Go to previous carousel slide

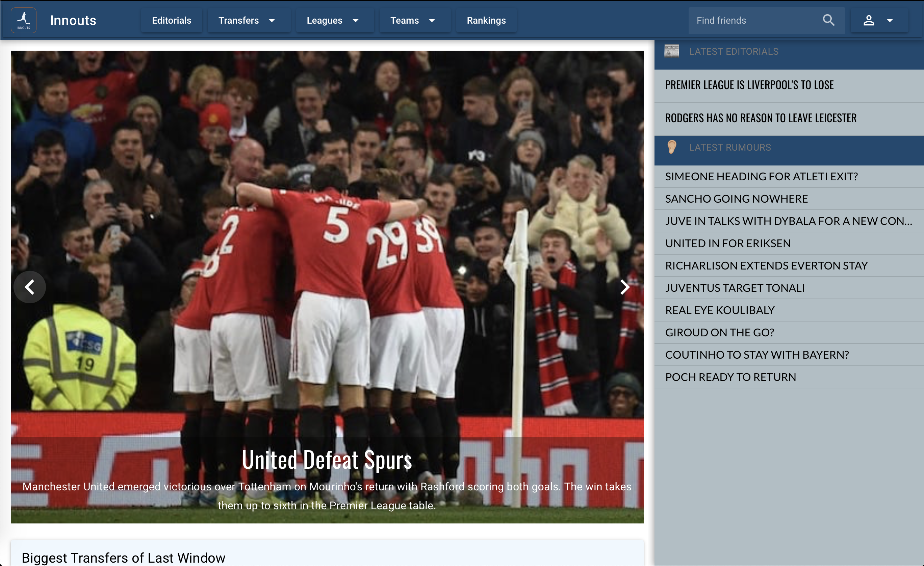pyautogui.click(x=30, y=287)
